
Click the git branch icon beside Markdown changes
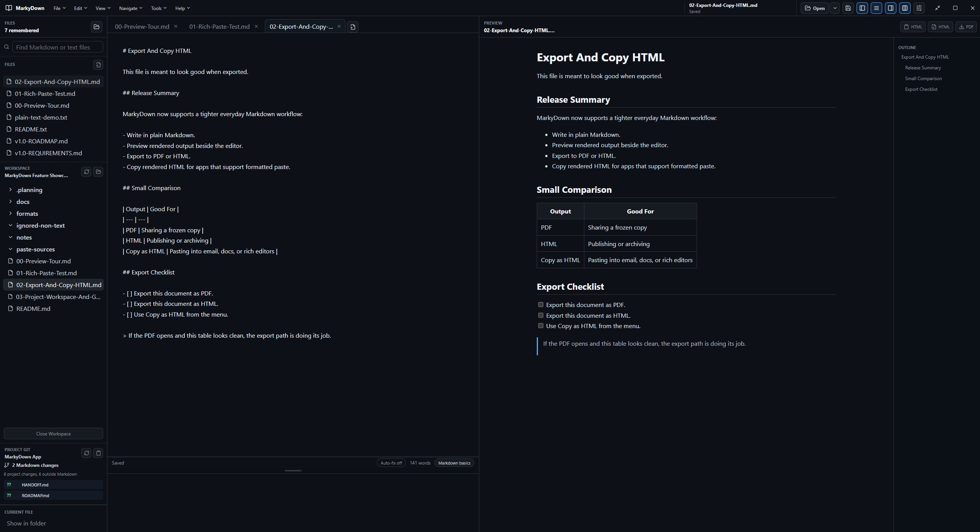[7, 465]
